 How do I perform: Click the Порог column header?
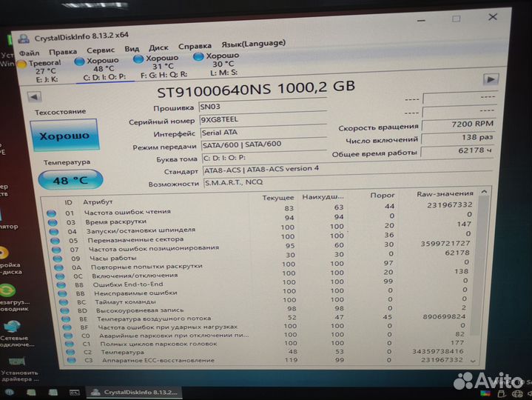tap(383, 196)
